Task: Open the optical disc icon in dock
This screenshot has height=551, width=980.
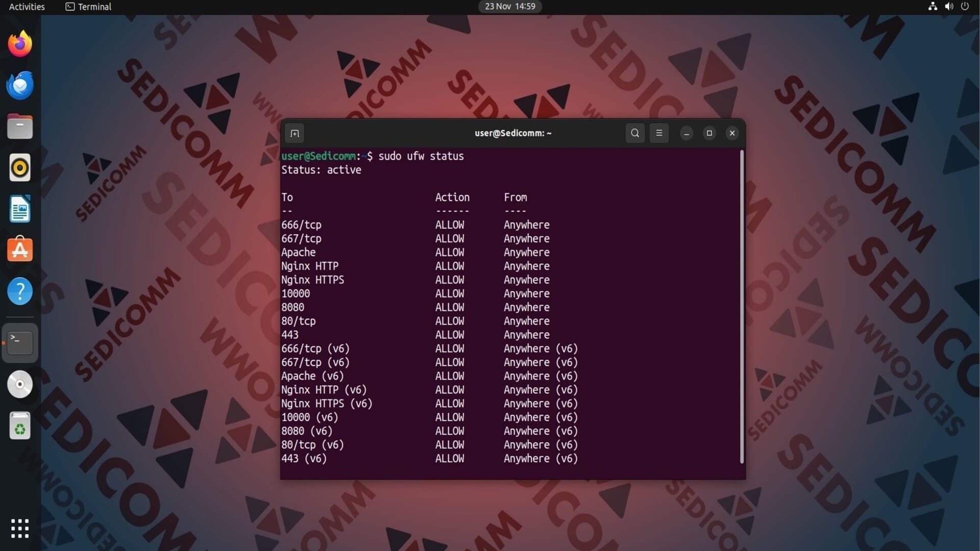Action: [20, 384]
